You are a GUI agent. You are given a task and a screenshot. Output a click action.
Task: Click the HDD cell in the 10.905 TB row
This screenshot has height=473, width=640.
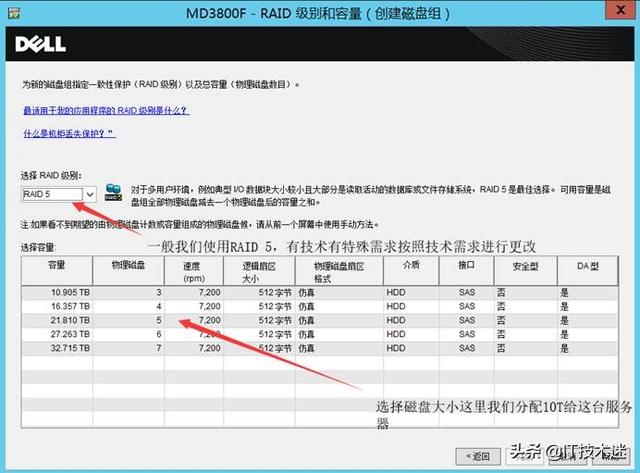(396, 293)
